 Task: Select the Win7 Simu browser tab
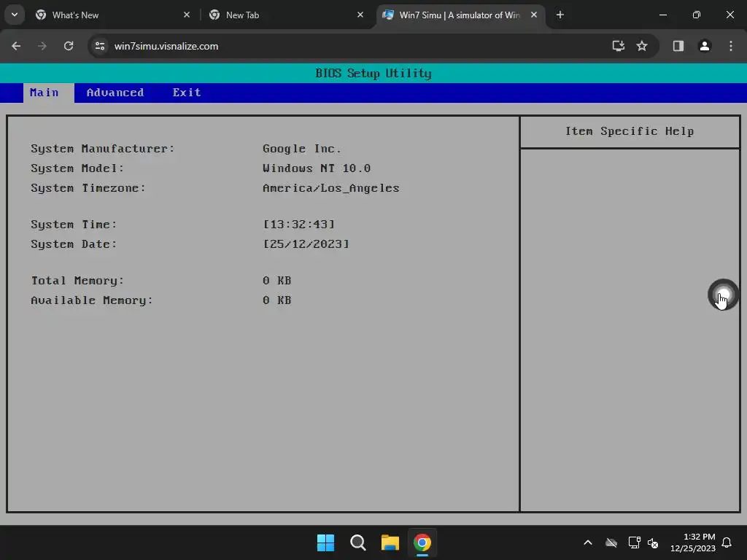click(460, 15)
